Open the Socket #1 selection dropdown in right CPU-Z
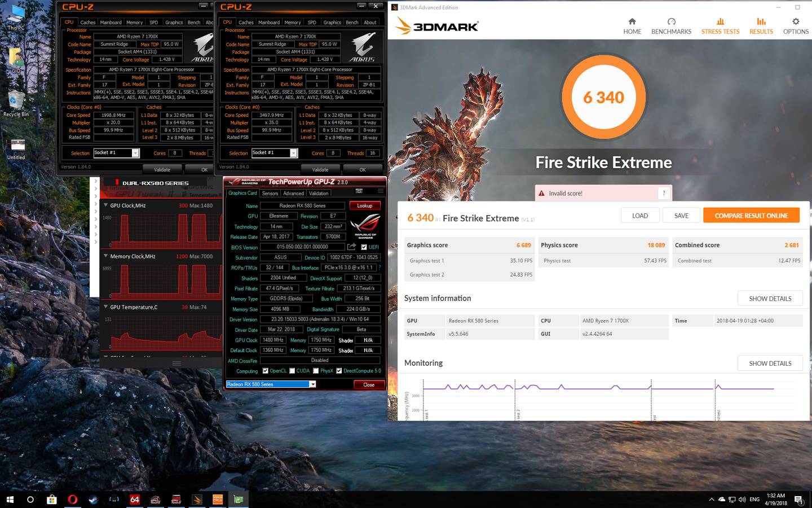Viewport: 812px width, 508px height. point(293,153)
